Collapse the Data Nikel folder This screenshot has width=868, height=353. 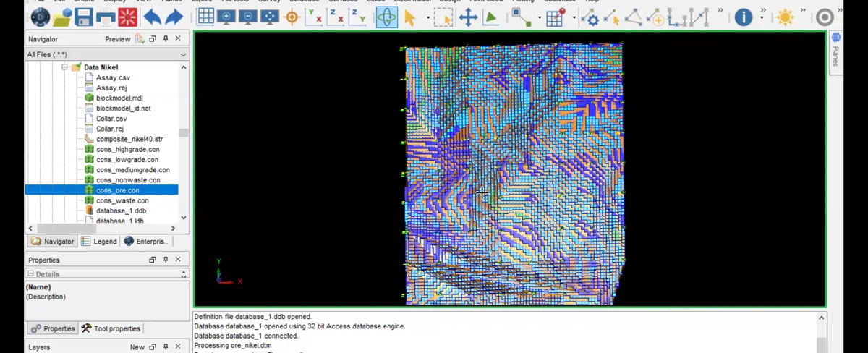pos(64,67)
